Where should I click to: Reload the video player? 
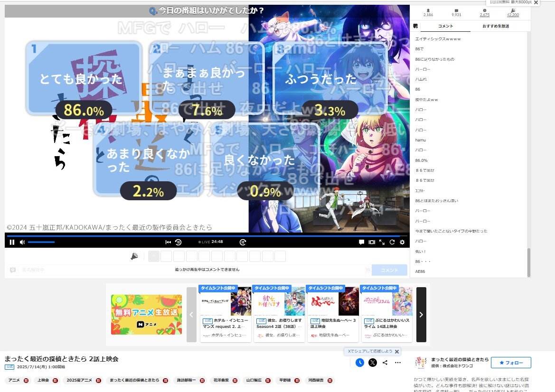click(x=392, y=243)
